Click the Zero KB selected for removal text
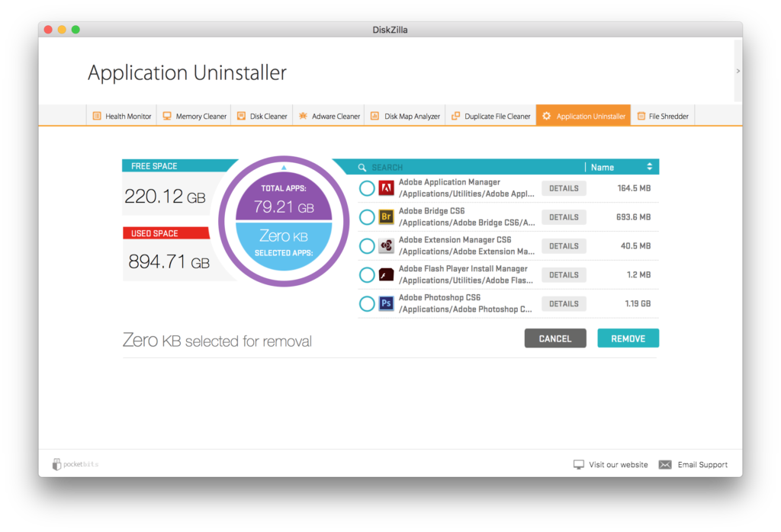Viewport: 781px width, 532px height. (x=217, y=341)
